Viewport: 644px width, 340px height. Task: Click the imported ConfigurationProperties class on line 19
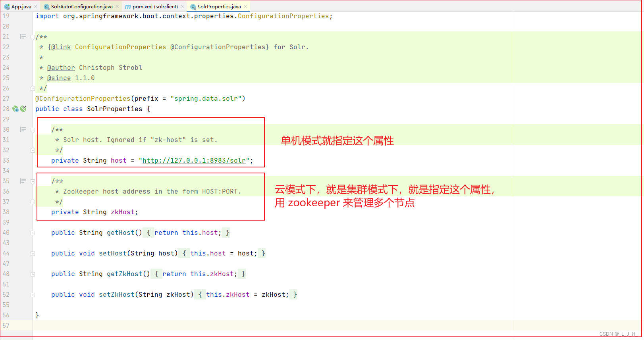[x=283, y=16]
